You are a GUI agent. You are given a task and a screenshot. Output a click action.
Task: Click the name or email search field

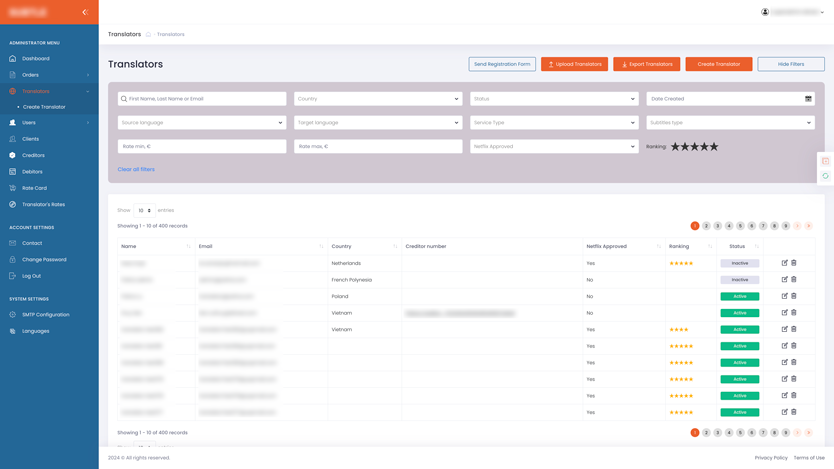tap(202, 99)
